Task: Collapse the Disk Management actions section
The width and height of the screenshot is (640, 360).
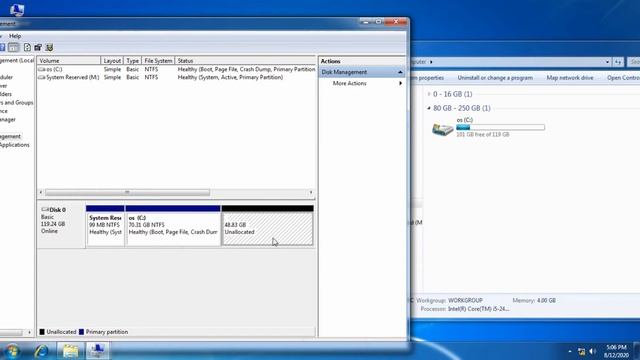Action: [x=400, y=72]
